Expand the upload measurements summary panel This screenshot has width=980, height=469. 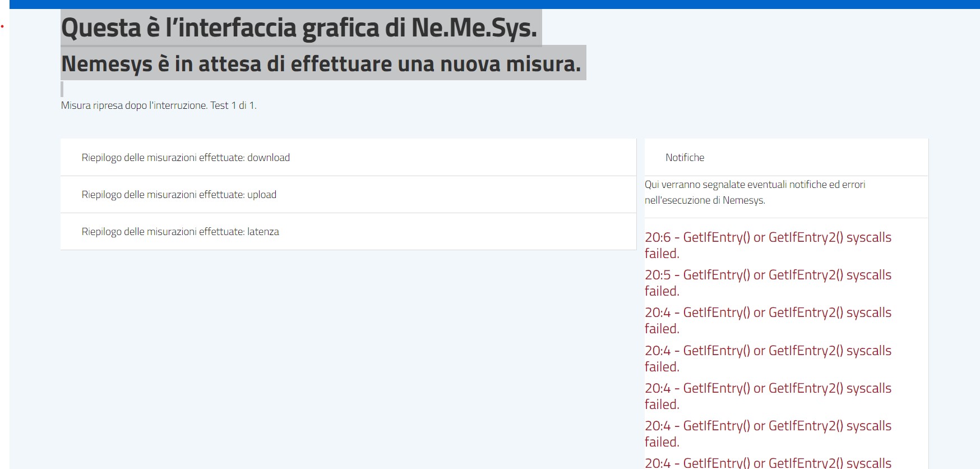coord(348,195)
